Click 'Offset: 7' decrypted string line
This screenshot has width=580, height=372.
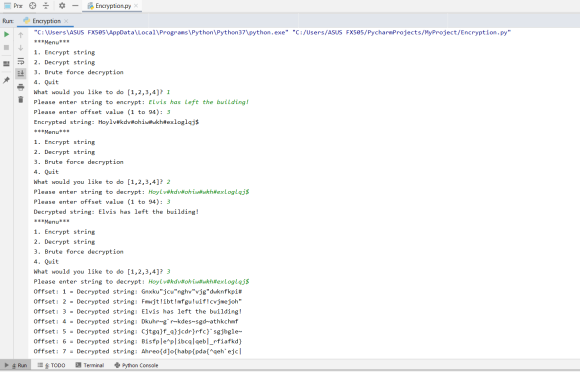(x=138, y=352)
